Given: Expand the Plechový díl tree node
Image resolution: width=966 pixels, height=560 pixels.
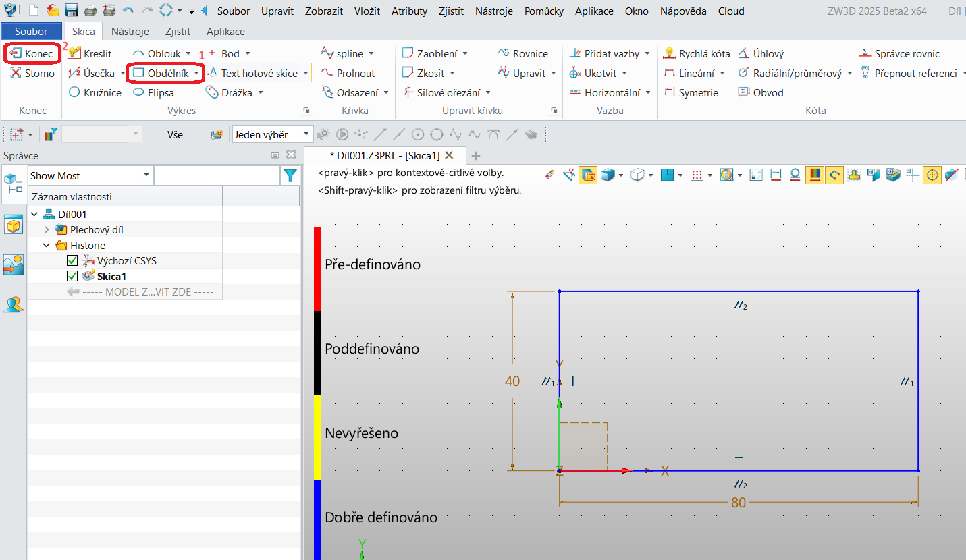Looking at the screenshot, I should [x=47, y=229].
